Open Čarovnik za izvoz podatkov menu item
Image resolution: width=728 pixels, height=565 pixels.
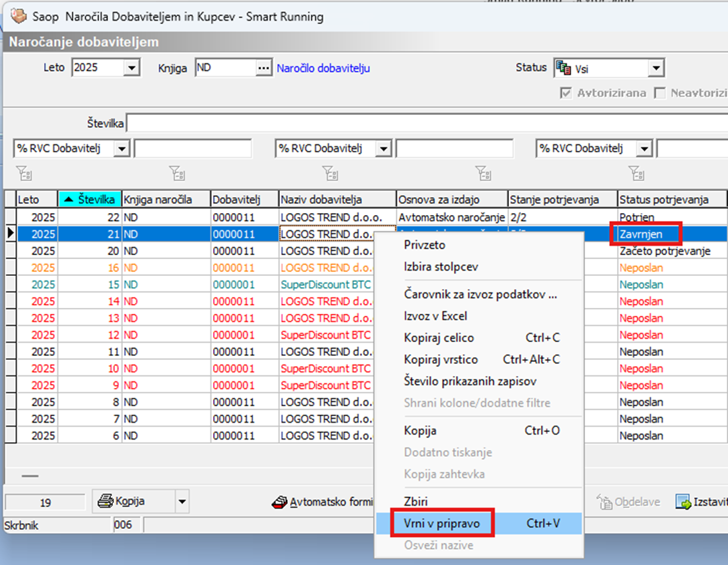pos(479,295)
